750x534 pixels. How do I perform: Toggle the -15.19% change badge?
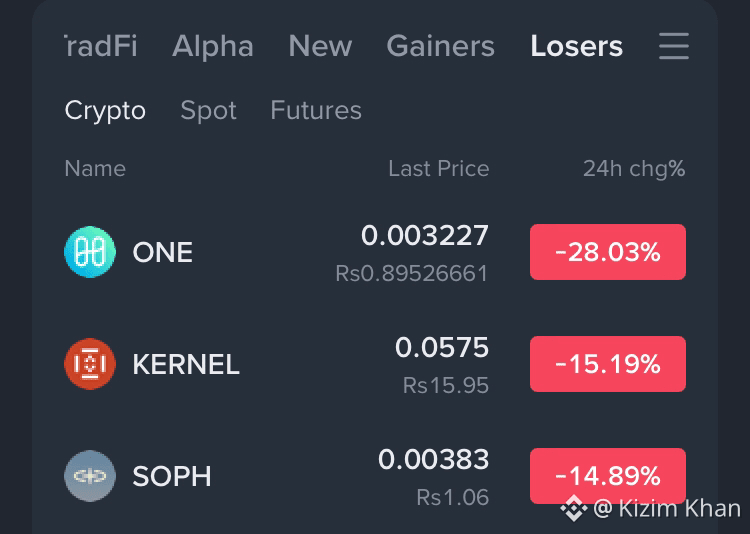click(x=607, y=364)
